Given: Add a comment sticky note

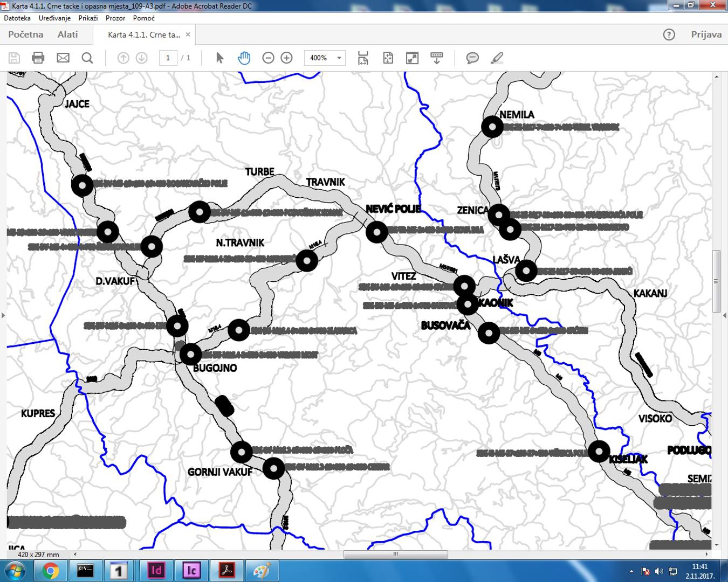Looking at the screenshot, I should (472, 58).
